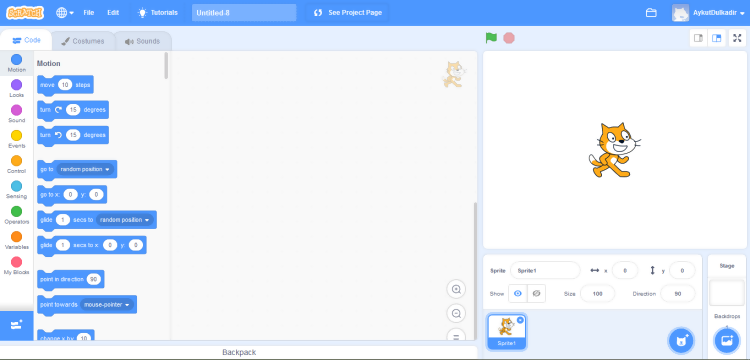This screenshot has width=750, height=360.
Task: Switch to the Costumes tab
Action: (x=83, y=41)
